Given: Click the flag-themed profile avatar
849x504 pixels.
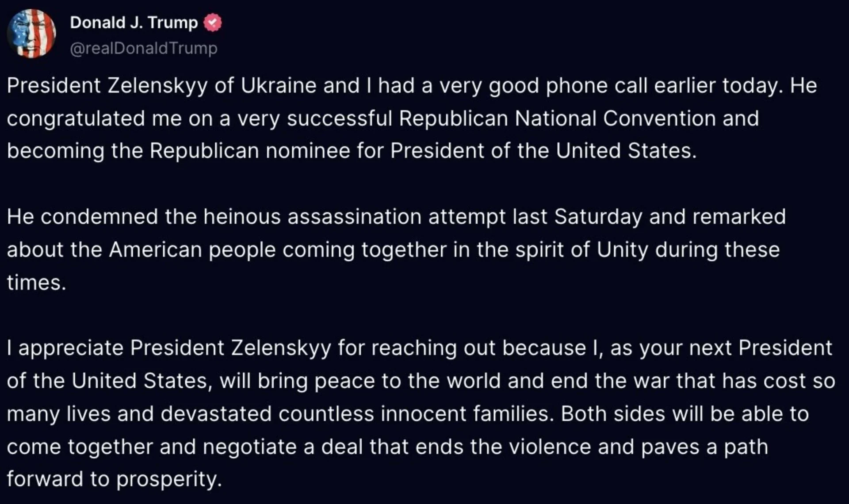Looking at the screenshot, I should click(31, 34).
